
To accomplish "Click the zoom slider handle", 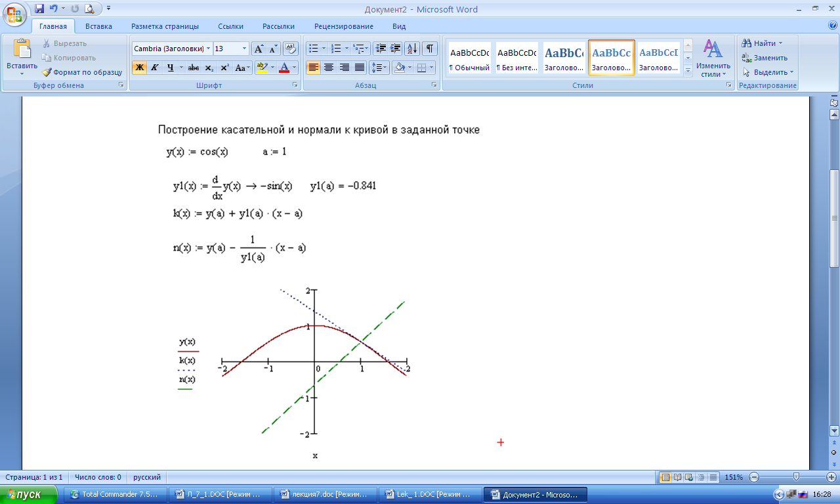I will coord(796,477).
